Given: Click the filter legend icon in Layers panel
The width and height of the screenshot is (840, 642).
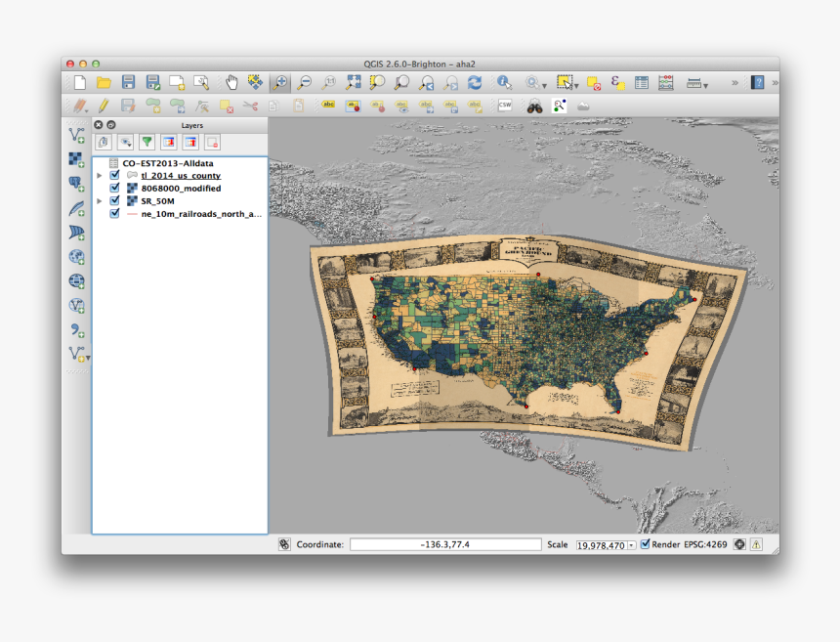Looking at the screenshot, I should 147,142.
